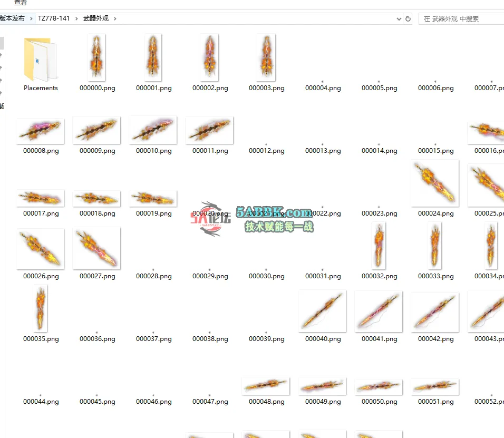This screenshot has width=504, height=438.
Task: Select the 000018.png horizontal sword icon
Action: pyautogui.click(x=96, y=199)
